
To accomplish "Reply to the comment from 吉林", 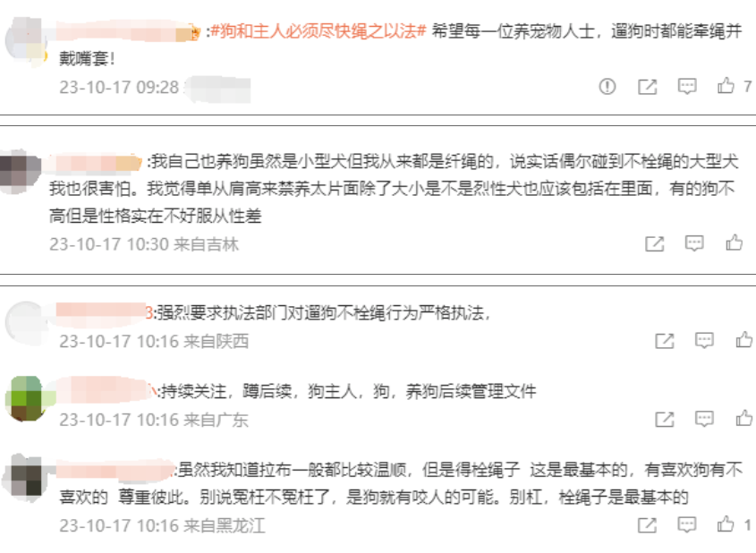I will [693, 243].
